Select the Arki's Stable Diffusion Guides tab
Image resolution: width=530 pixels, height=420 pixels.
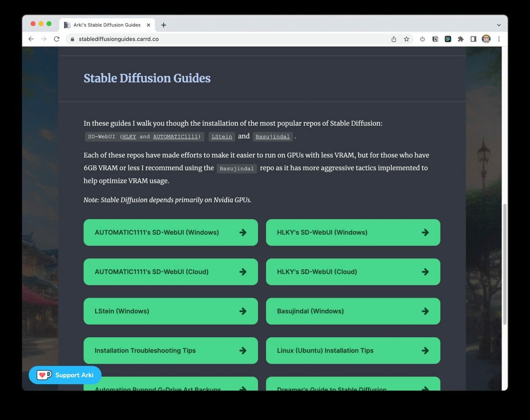click(x=107, y=25)
